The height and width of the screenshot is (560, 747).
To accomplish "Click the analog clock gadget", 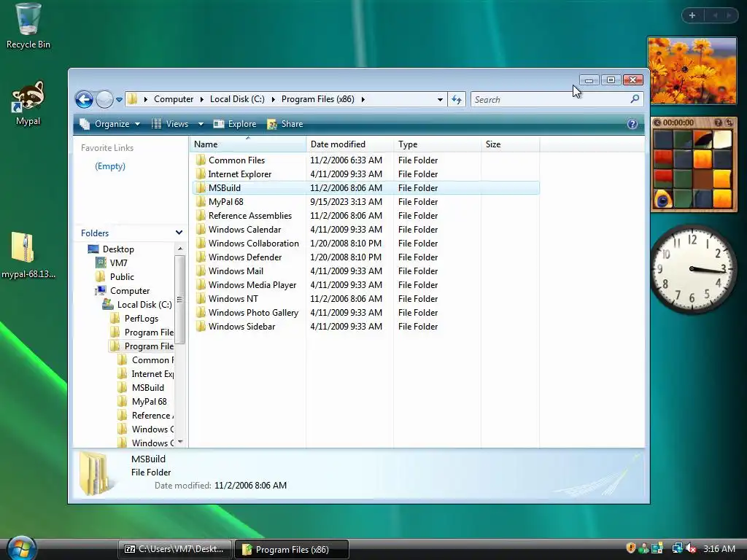I will coord(692,269).
